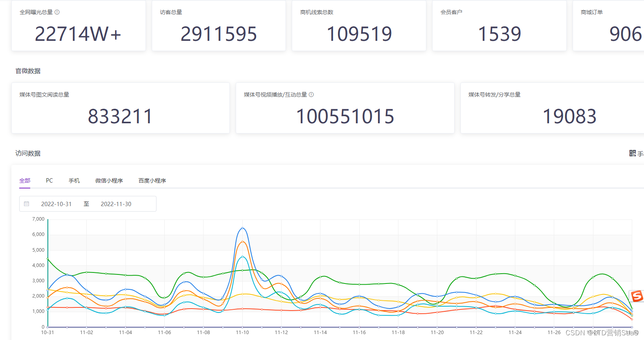Click info icon beside 媒体号视频播放/互动总量
The height and width of the screenshot is (340, 644).
311,95
